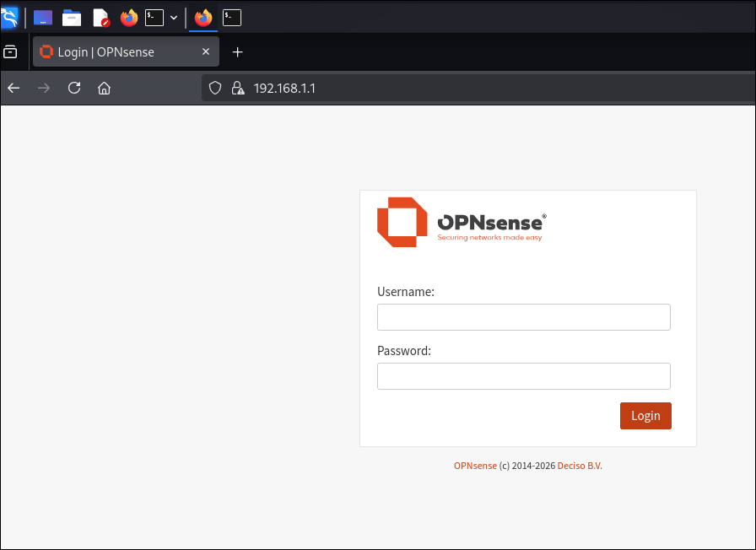Screen dimensions: 756x550
Task: Click the (c) 2014-2026 copyright text
Action: 527,466
